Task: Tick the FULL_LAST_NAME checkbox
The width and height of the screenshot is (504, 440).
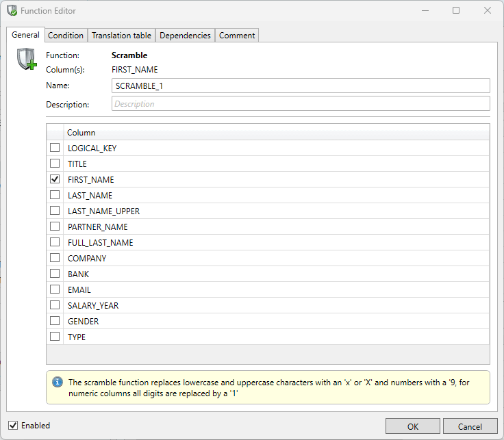Action: [55, 242]
